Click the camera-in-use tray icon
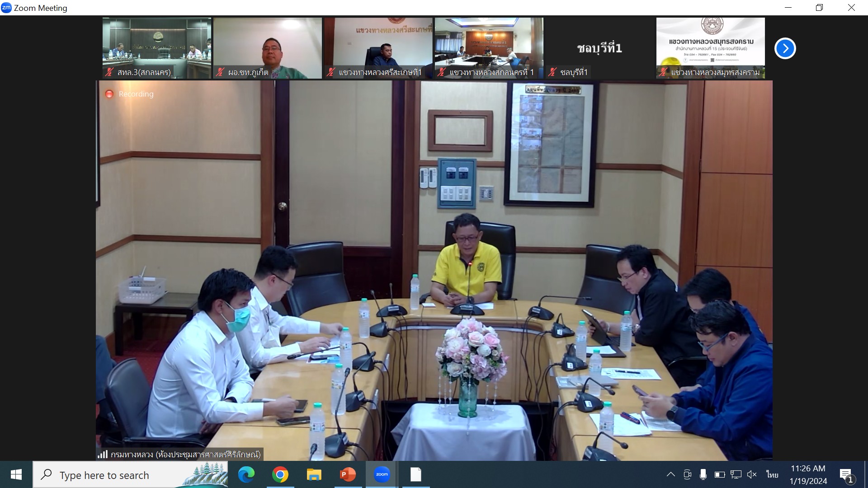 click(687, 474)
